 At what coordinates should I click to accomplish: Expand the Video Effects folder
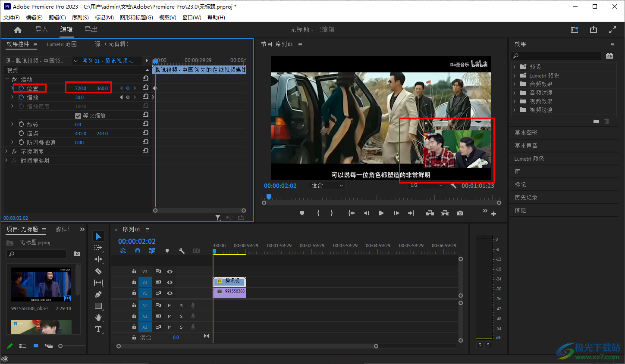[x=515, y=101]
